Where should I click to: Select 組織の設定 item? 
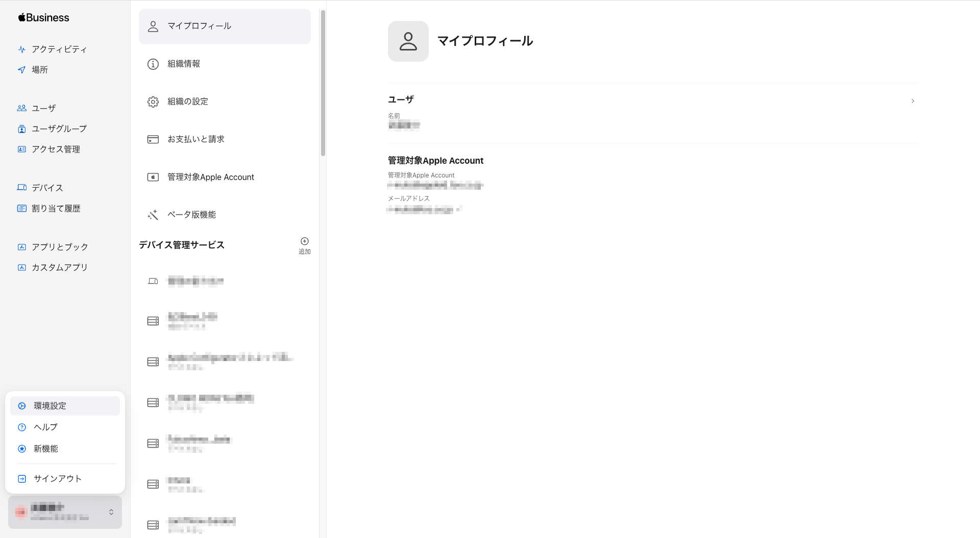[x=225, y=101]
